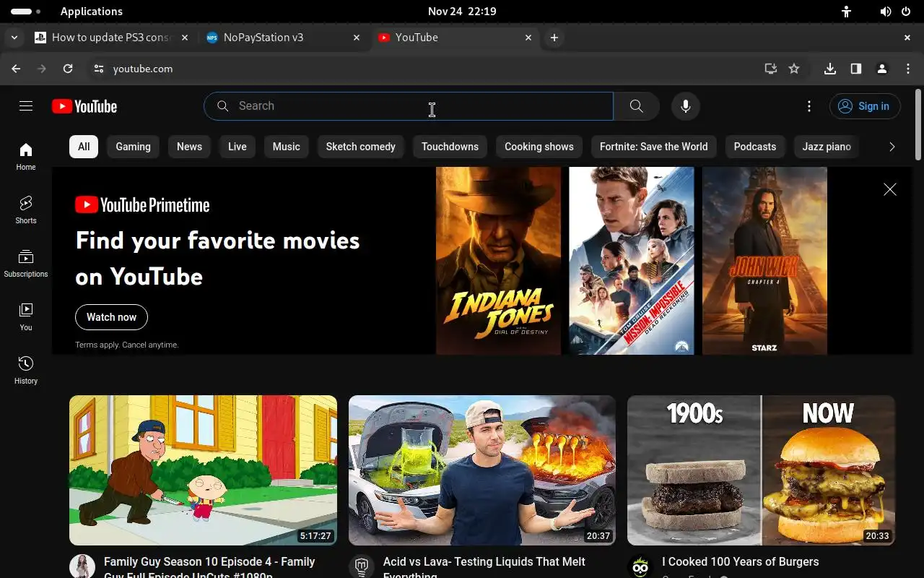Filter by Sketch comedy chip
The image size is (924, 578).
(361, 147)
